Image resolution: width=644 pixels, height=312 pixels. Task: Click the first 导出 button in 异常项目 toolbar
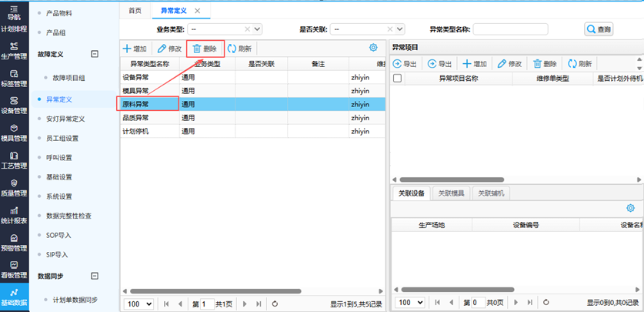(x=405, y=64)
